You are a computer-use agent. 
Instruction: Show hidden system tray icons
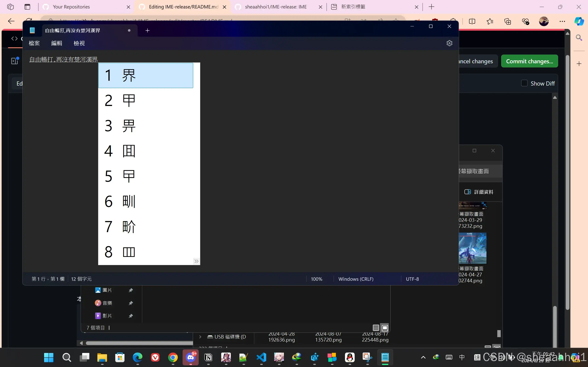pos(423,357)
